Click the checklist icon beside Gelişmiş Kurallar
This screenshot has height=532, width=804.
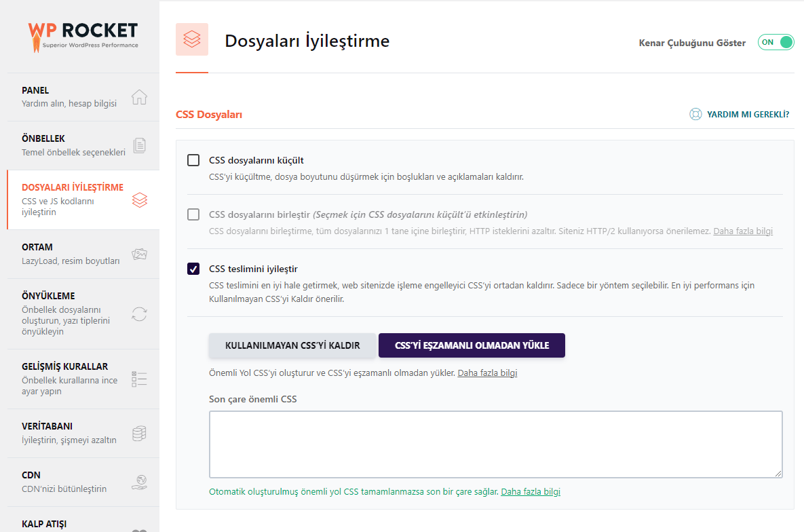click(139, 379)
